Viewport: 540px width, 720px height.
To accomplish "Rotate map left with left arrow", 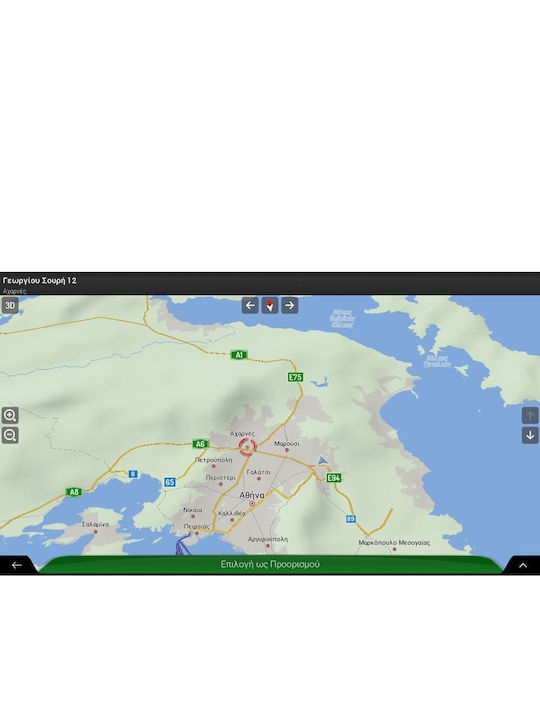I will tap(250, 305).
